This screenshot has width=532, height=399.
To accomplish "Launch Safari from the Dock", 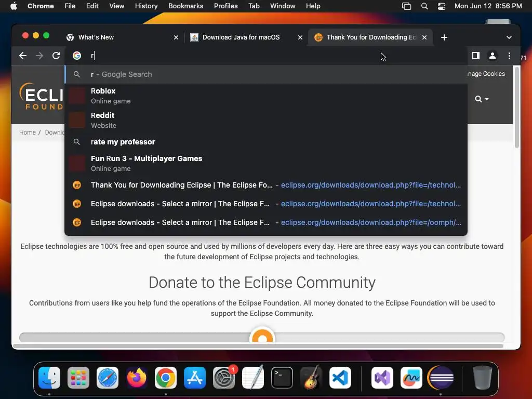I will [108, 378].
